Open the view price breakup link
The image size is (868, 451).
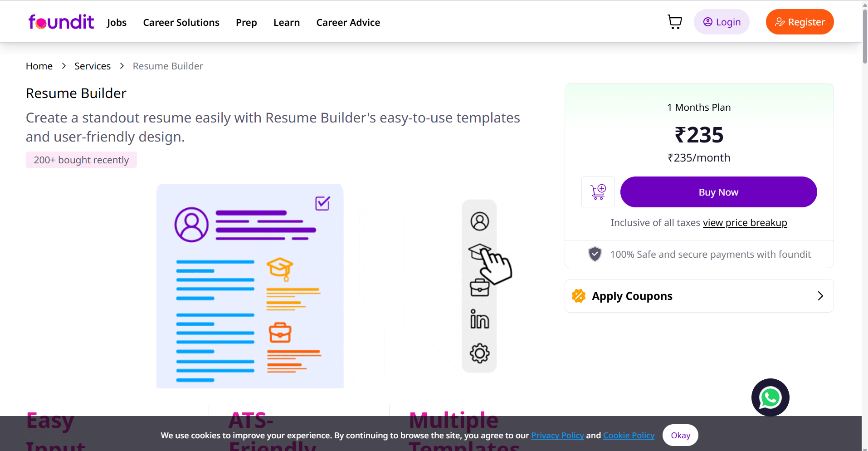pos(745,223)
